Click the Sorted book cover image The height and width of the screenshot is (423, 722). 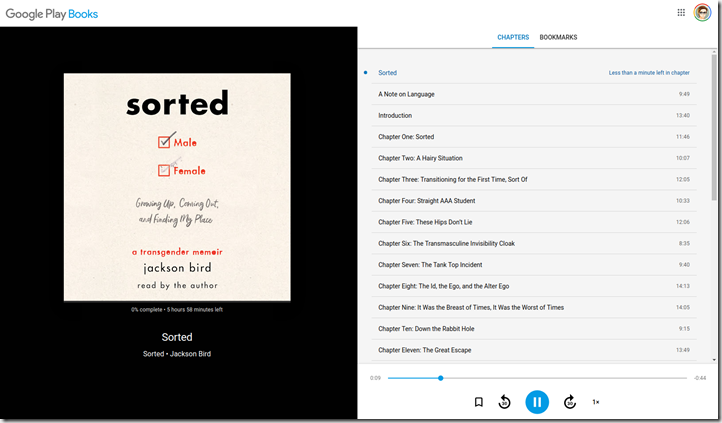177,187
